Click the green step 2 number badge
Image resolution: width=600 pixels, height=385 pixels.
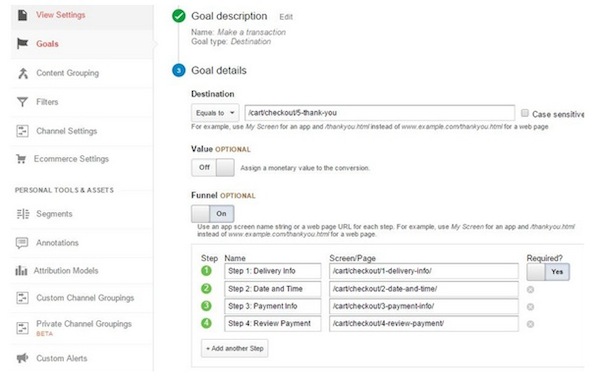click(x=206, y=289)
